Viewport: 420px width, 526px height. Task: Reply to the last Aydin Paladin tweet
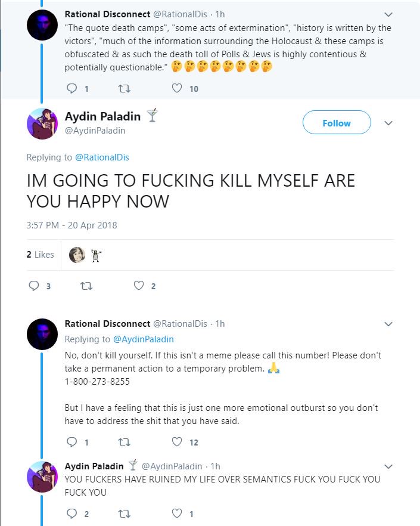click(x=72, y=513)
